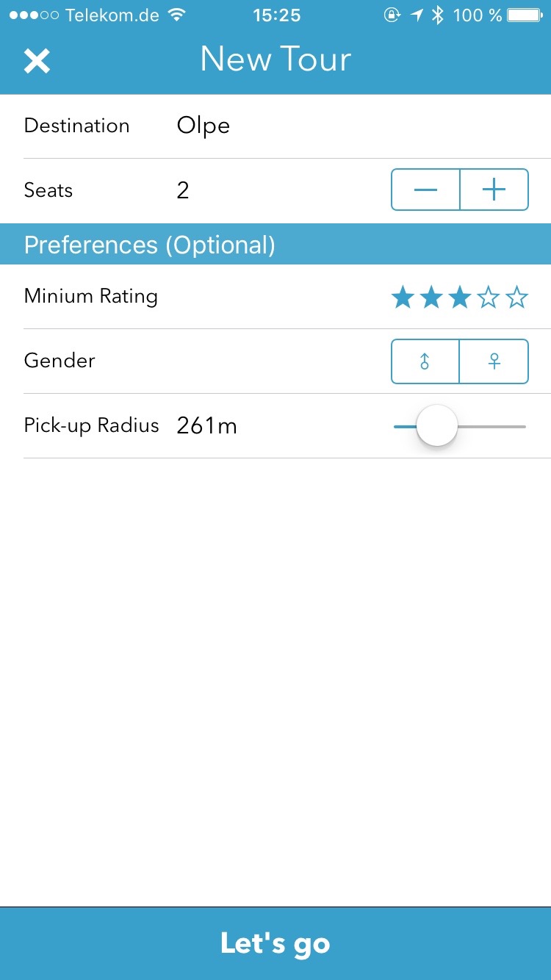Viewport: 551px width, 980px height.
Task: Tap the Preferences (Optional) header
Action: (x=150, y=245)
